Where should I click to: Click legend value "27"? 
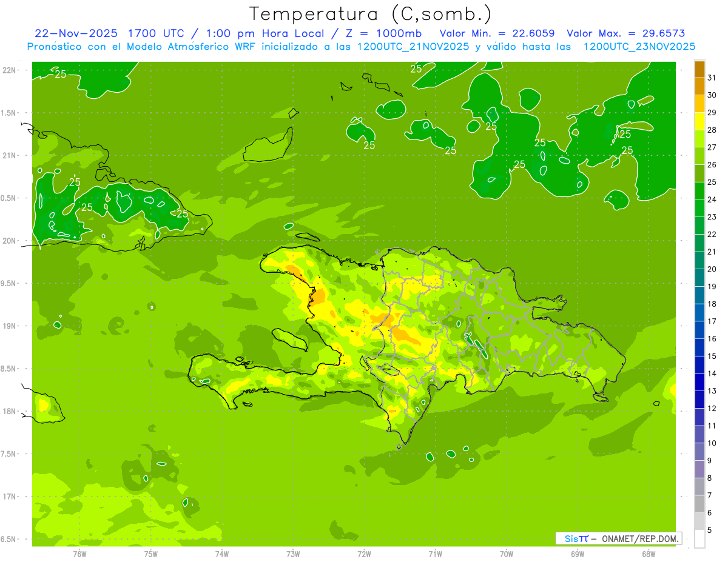pos(712,147)
